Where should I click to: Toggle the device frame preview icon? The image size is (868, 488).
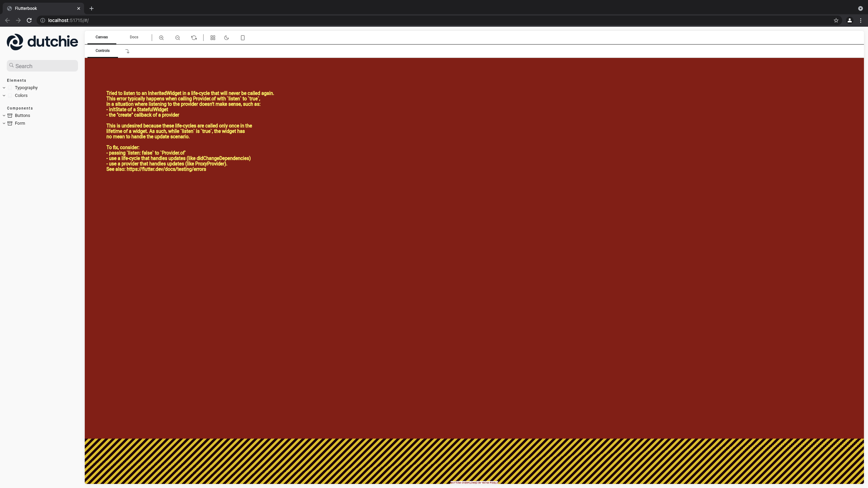[242, 38]
